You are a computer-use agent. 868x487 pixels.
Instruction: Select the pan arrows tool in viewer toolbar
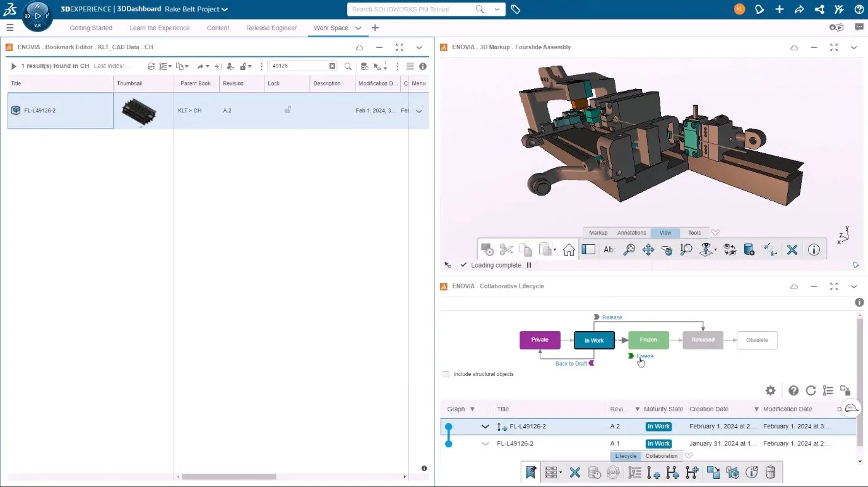(648, 250)
